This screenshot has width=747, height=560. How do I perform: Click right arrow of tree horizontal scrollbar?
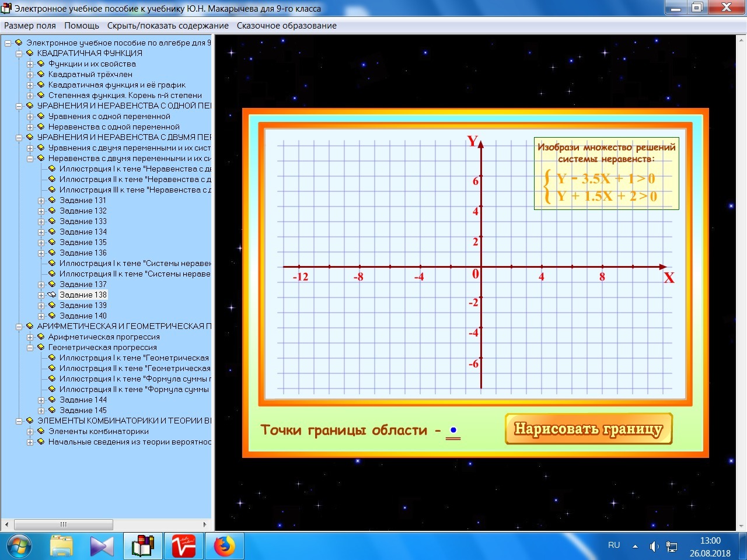[x=205, y=524]
